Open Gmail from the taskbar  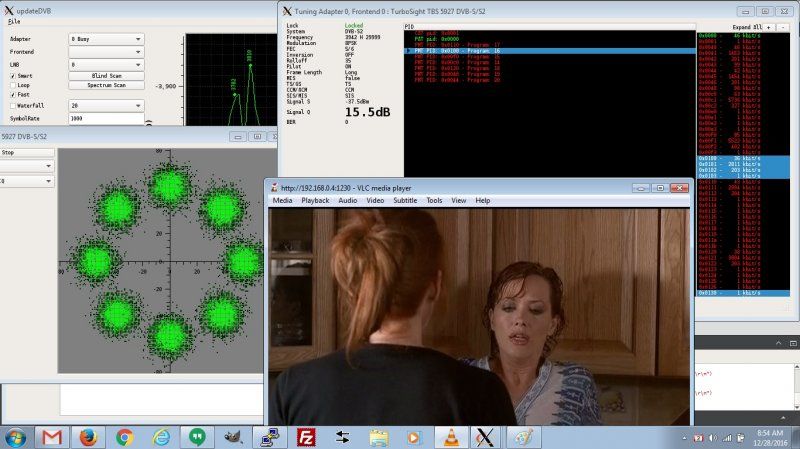pyautogui.click(x=52, y=438)
